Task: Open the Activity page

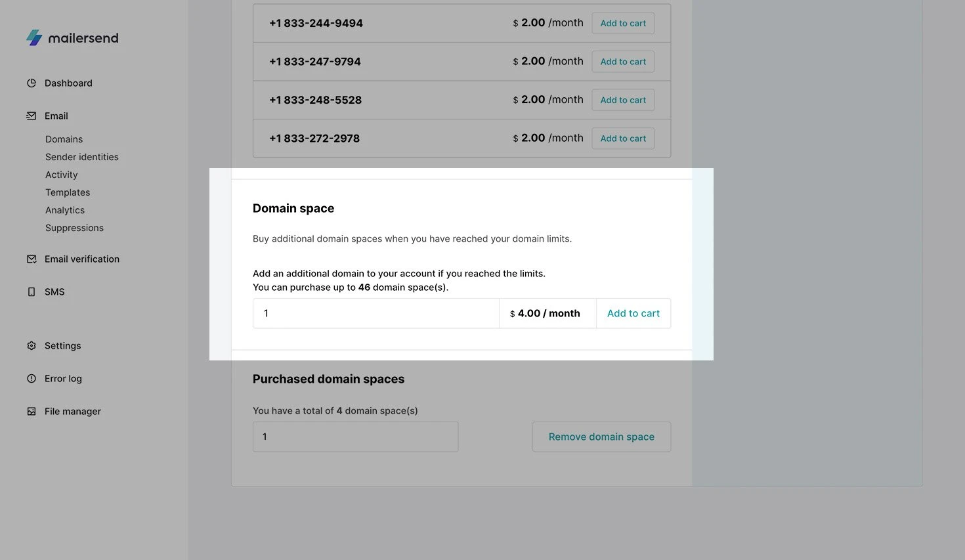Action: [x=62, y=175]
